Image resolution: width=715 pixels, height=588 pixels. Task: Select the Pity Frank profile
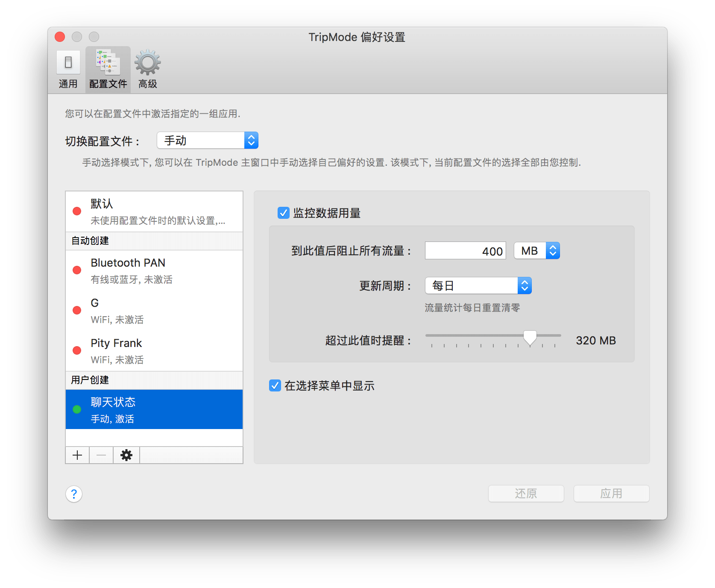pyautogui.click(x=154, y=351)
